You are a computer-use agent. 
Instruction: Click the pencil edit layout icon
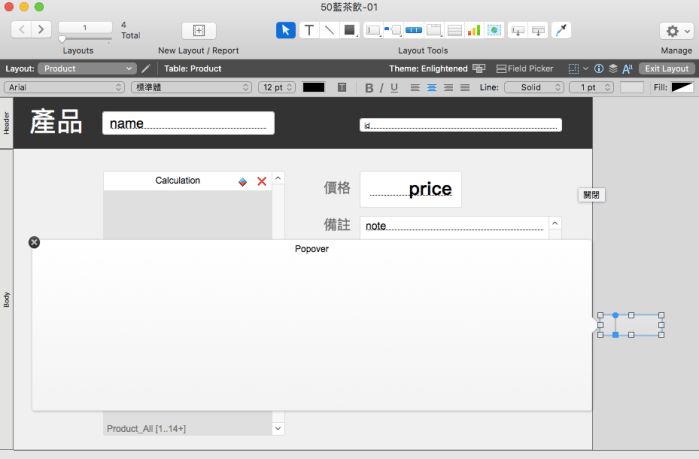click(x=146, y=68)
